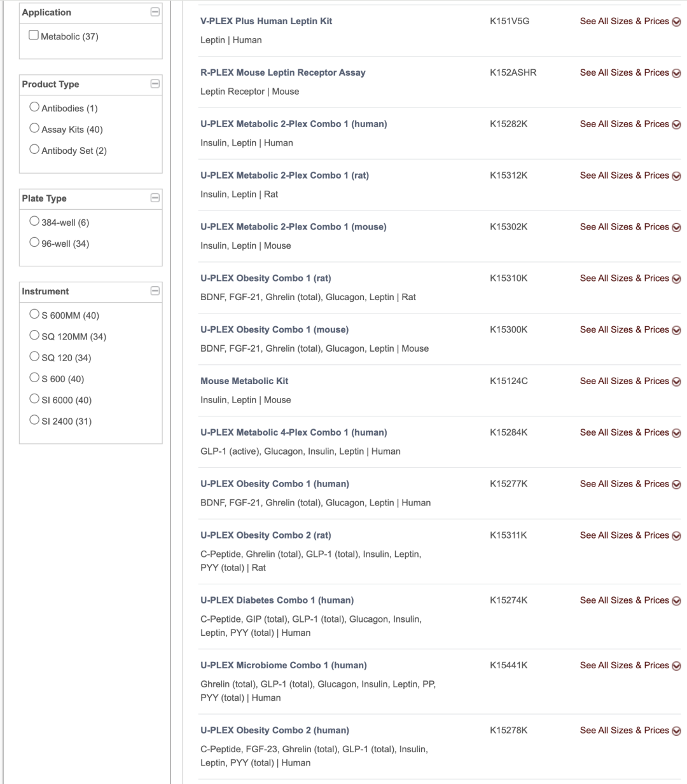This screenshot has height=784, width=687.
Task: Open U-PLEX Metabolic 2-Plex Combo 1 (rat)
Action: (284, 175)
